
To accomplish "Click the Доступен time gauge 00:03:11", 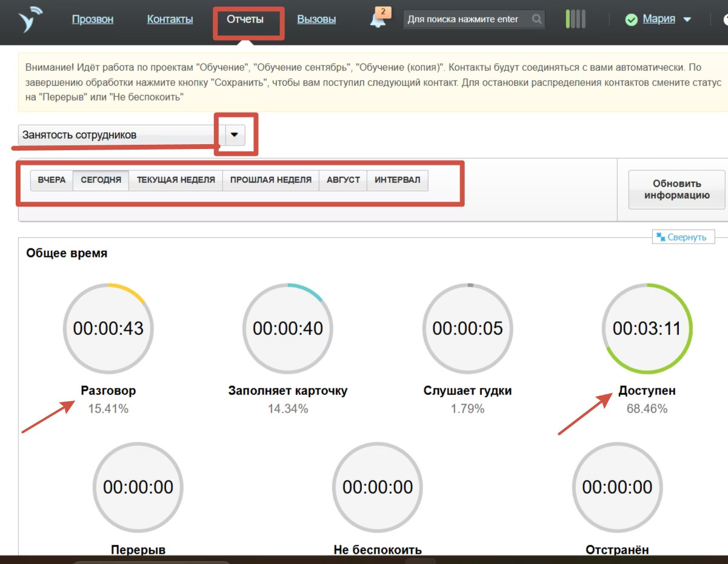I will point(647,328).
